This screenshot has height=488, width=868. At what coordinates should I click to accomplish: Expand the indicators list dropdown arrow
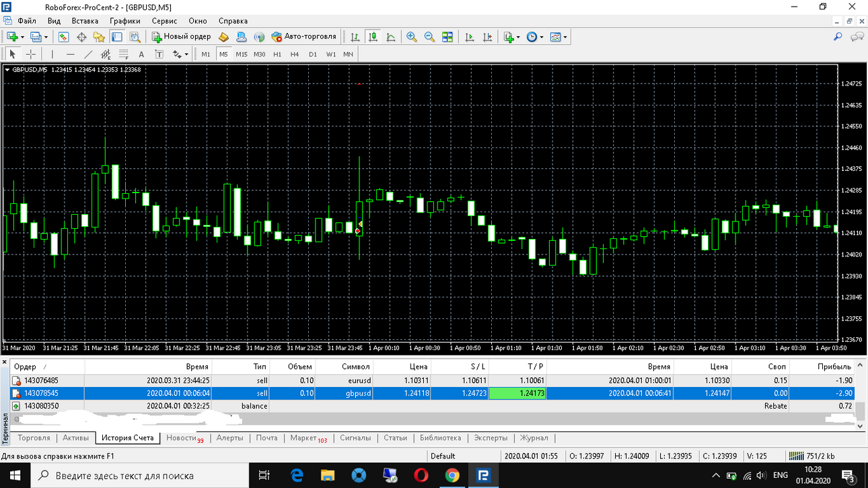(517, 37)
